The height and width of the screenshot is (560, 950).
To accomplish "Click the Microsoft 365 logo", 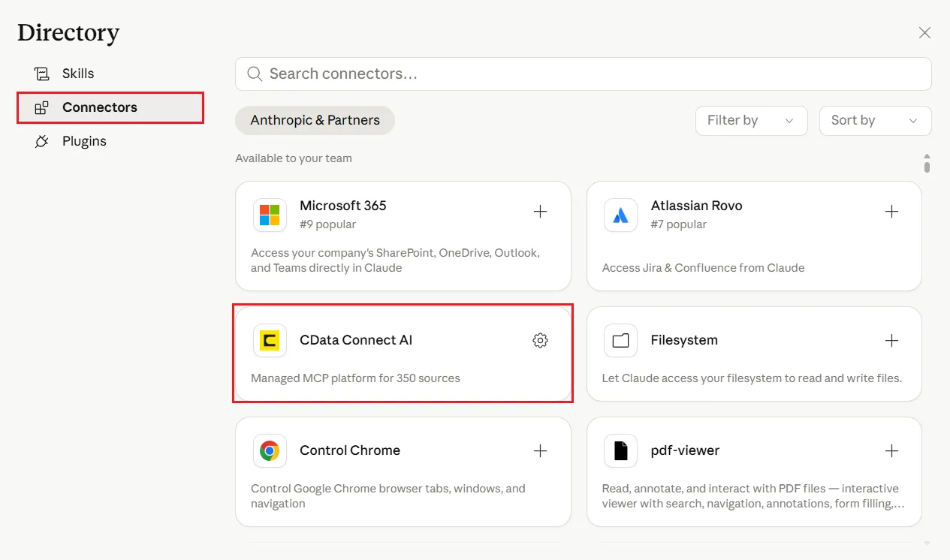I will coord(270,215).
